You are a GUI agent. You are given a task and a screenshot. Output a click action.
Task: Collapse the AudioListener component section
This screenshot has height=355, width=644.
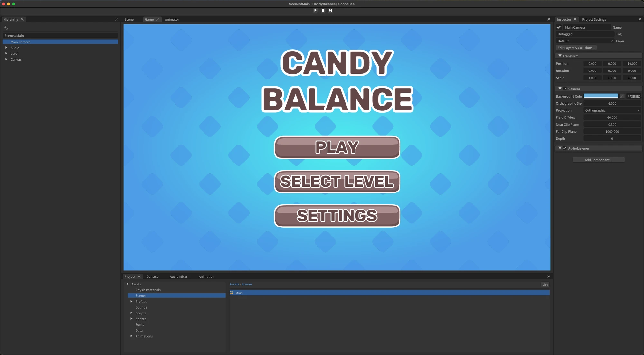560,148
